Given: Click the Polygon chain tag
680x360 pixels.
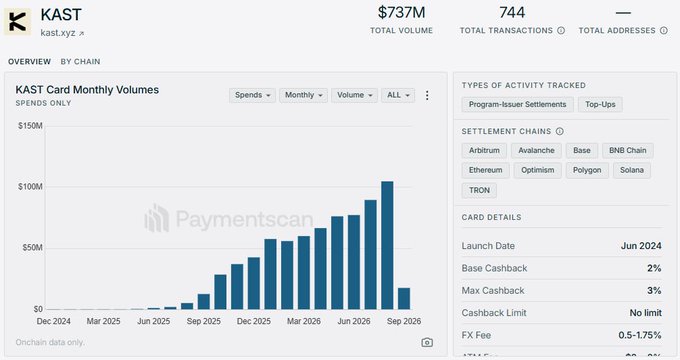Looking at the screenshot, I should coord(587,170).
